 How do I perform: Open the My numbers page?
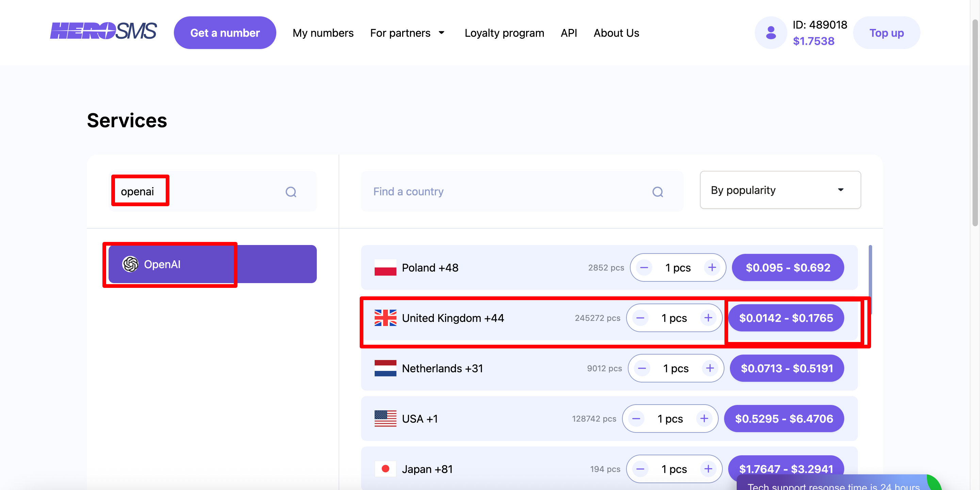coord(323,33)
